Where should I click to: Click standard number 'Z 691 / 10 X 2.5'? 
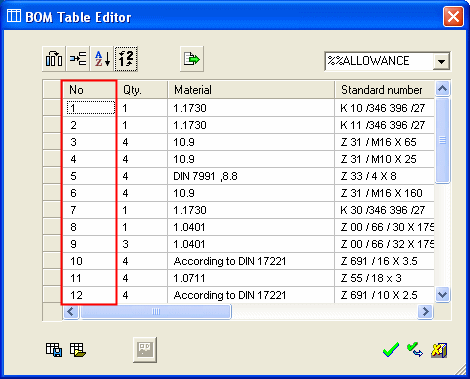pos(385,295)
